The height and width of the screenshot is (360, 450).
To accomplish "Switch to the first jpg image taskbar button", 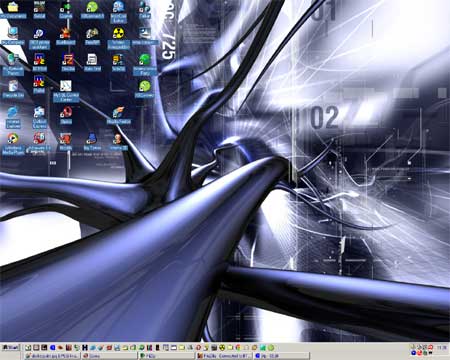I will [x=51, y=356].
